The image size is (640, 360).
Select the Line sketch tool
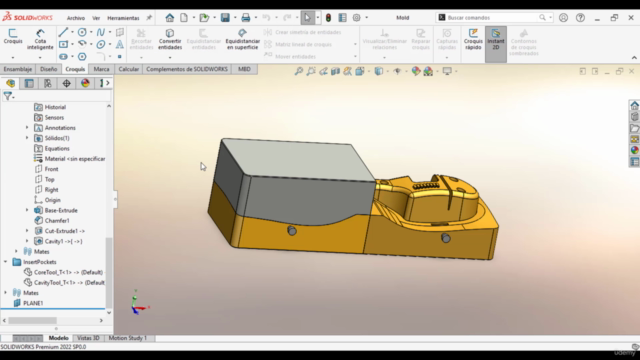tap(63, 32)
